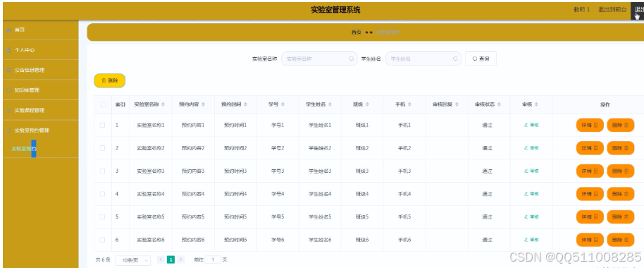
Task: Click the cell text 预约内容3
Action: pos(192,171)
